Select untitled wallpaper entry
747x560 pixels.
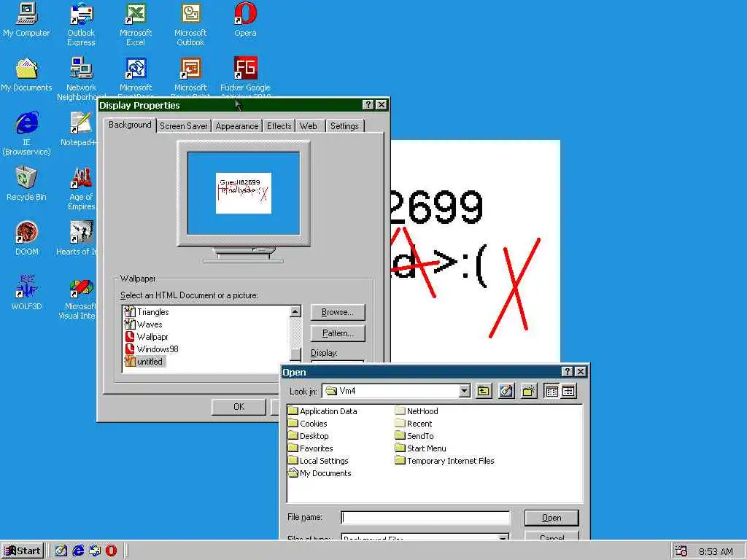tap(144, 362)
